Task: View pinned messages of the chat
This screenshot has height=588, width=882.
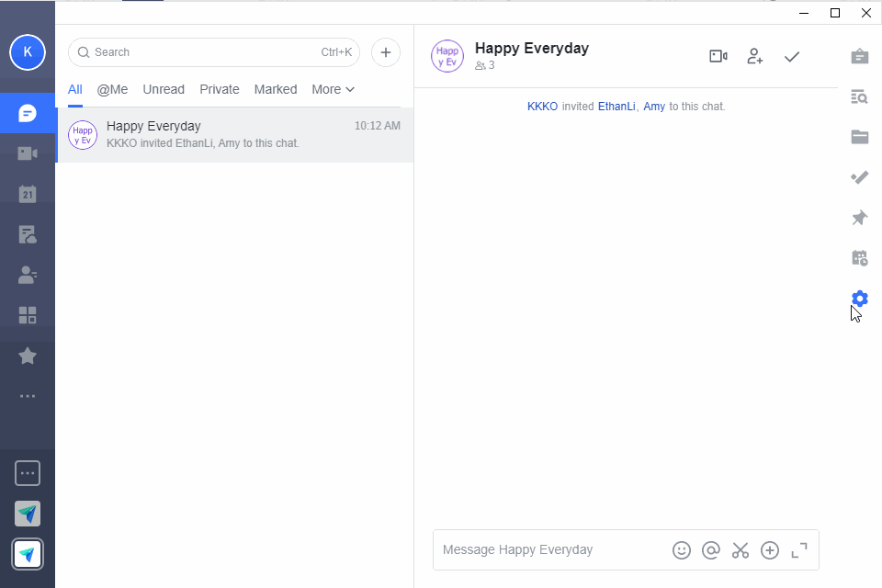Action: (859, 218)
